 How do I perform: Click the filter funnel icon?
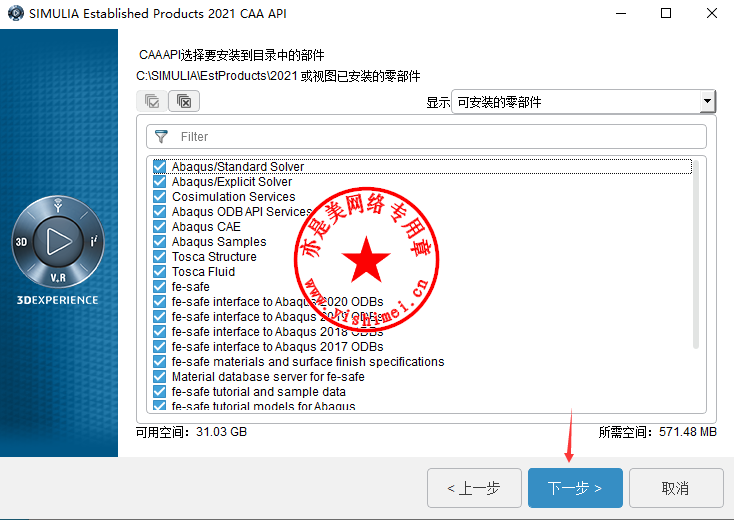coord(161,137)
